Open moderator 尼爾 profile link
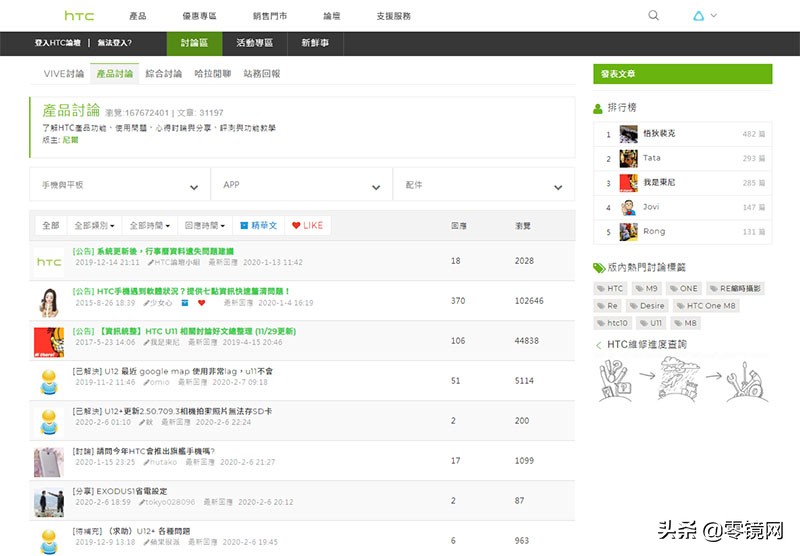This screenshot has width=800, height=556. [70, 140]
